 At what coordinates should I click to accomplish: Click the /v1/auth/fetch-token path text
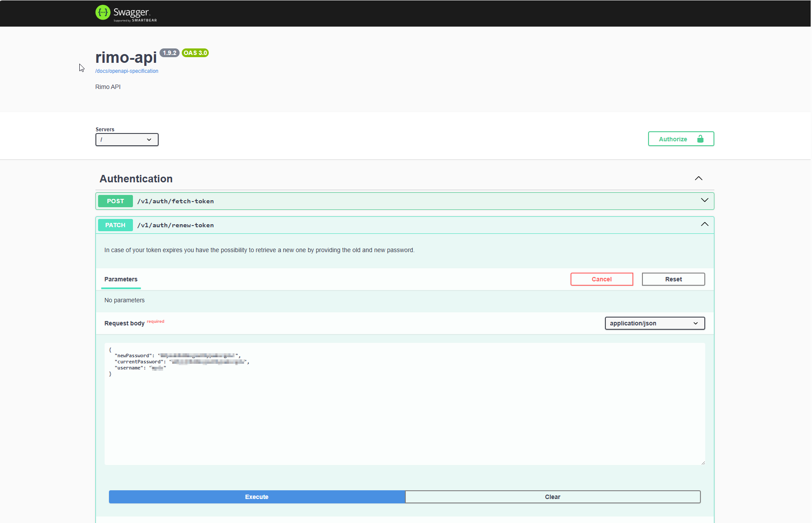point(176,201)
